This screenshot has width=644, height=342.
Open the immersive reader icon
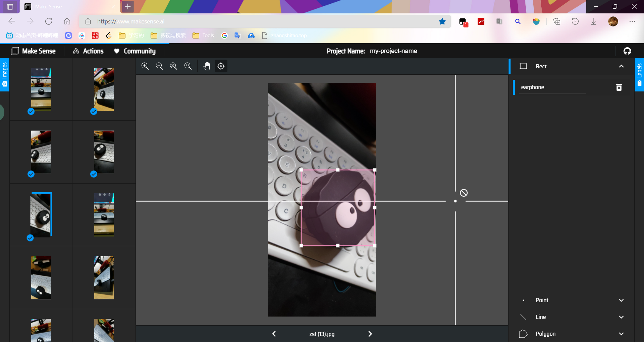tap(499, 21)
